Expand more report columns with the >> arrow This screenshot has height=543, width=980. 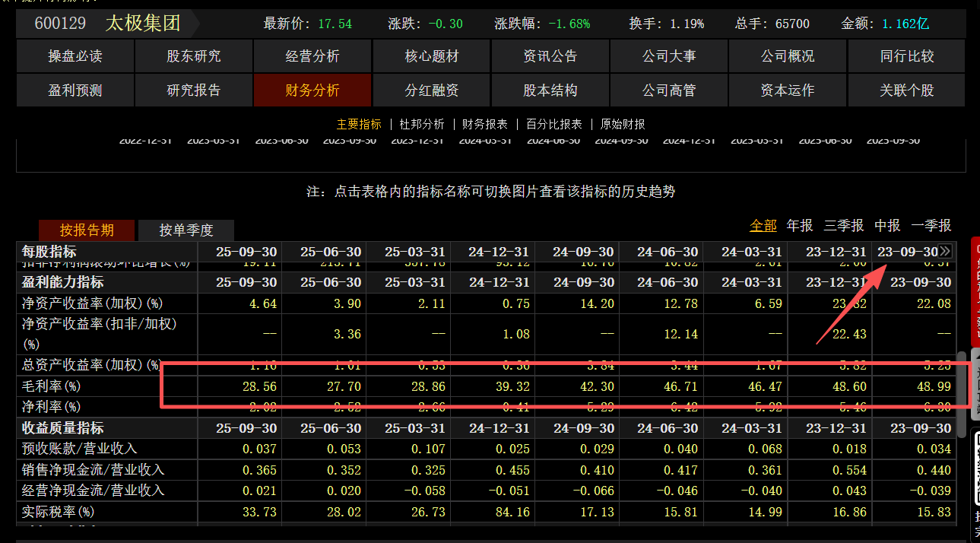click(945, 251)
